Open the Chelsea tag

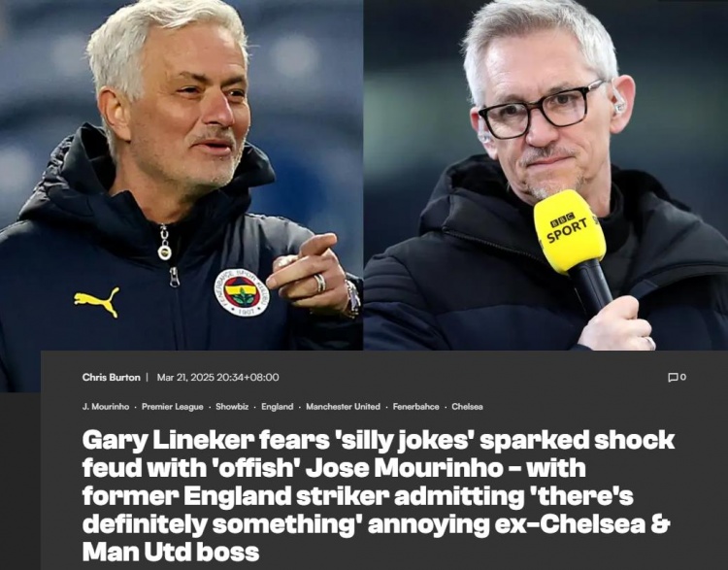467,407
